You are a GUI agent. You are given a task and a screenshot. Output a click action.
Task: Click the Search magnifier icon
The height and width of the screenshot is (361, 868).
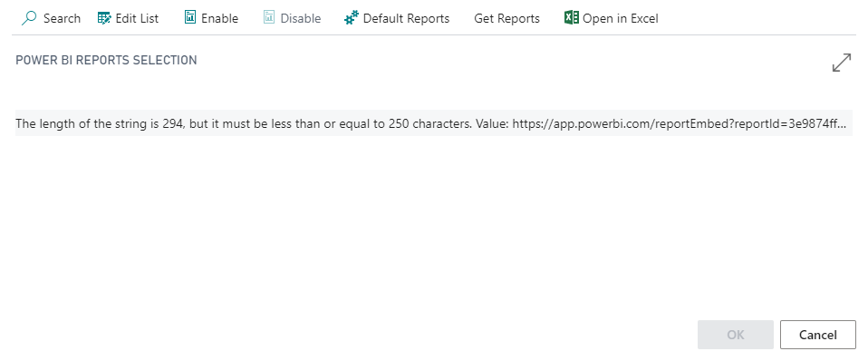pyautogui.click(x=29, y=18)
